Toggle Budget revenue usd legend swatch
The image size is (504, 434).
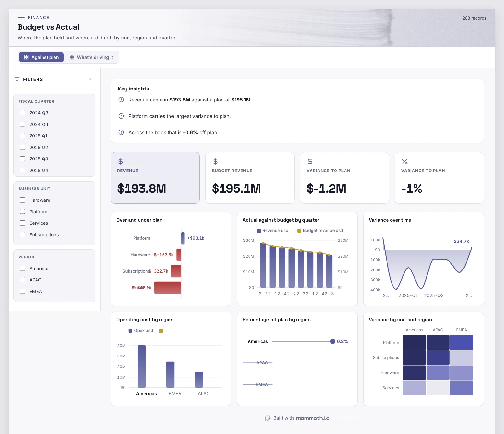pyautogui.click(x=299, y=231)
